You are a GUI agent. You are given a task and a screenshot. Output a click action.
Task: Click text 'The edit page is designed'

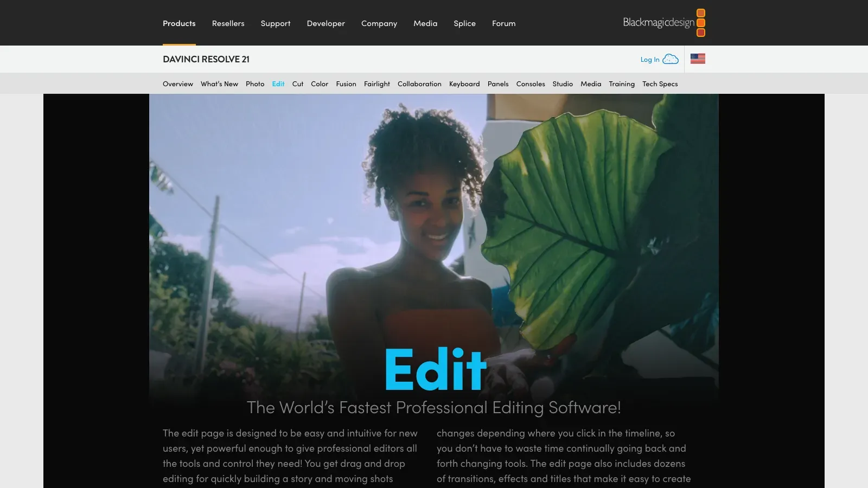coord(219,433)
